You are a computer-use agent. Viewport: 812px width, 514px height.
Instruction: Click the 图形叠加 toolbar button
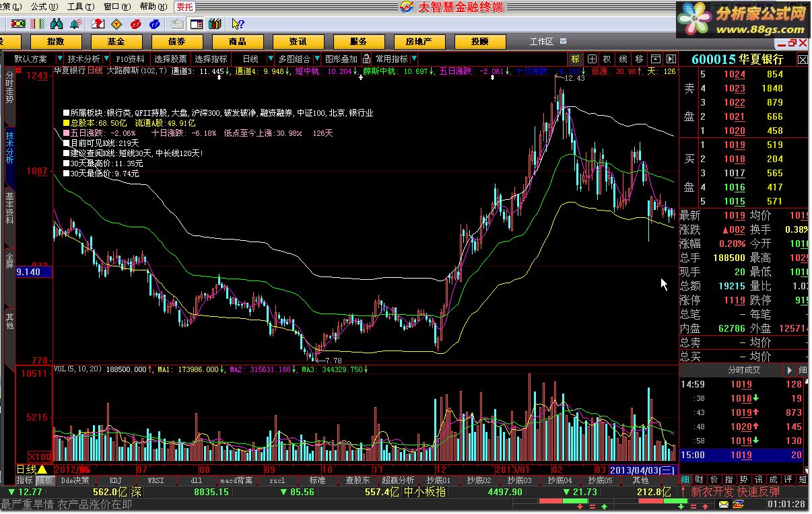point(341,59)
